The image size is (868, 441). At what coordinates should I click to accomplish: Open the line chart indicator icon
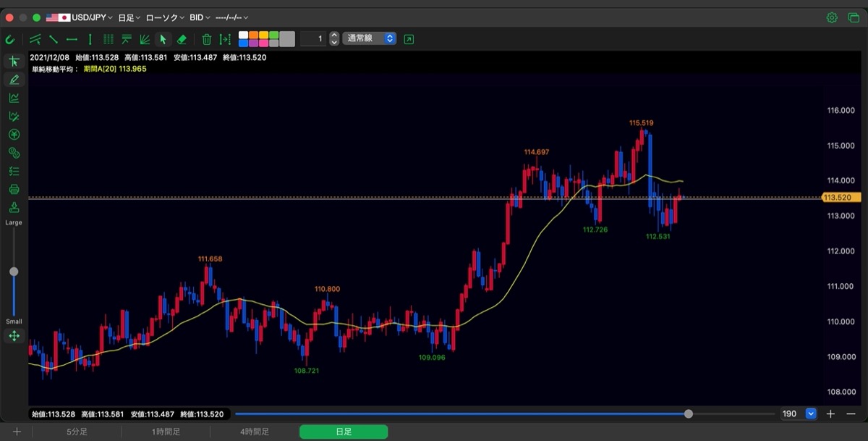[x=14, y=98]
